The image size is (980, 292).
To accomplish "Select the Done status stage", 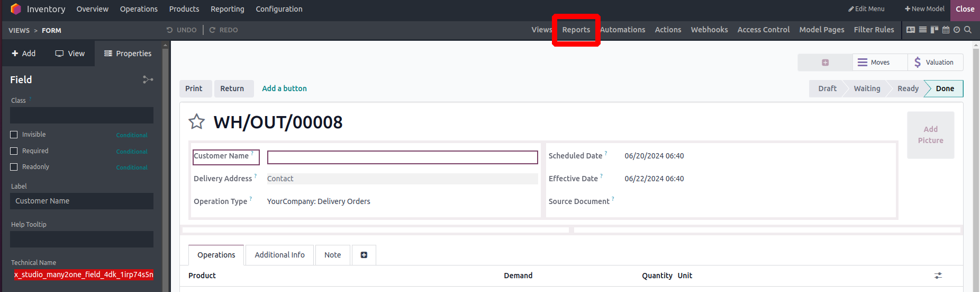I will click(945, 89).
